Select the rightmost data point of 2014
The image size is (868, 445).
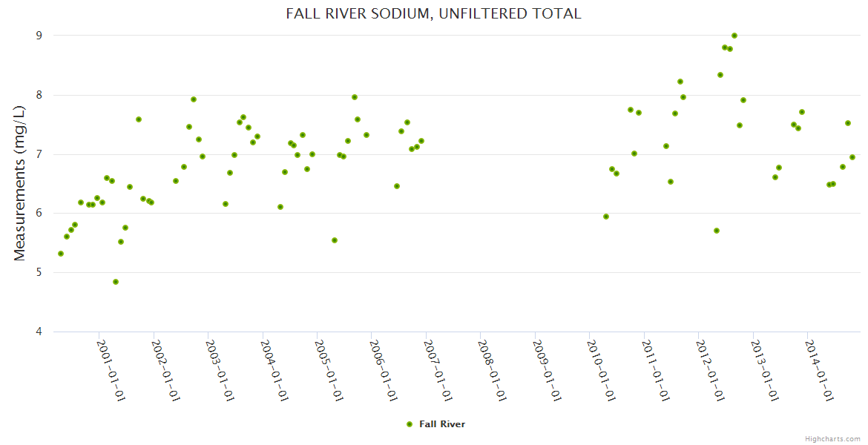tap(852, 157)
